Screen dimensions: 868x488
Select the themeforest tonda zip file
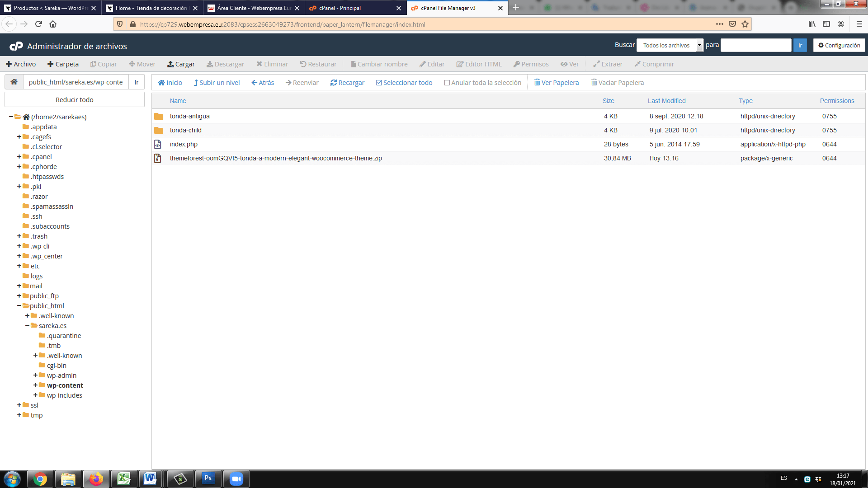(x=509, y=158)
